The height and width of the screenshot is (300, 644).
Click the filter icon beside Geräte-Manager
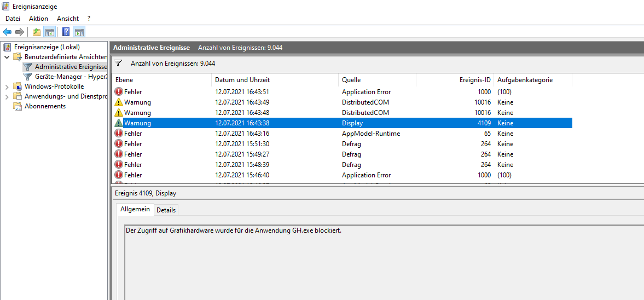(x=28, y=77)
